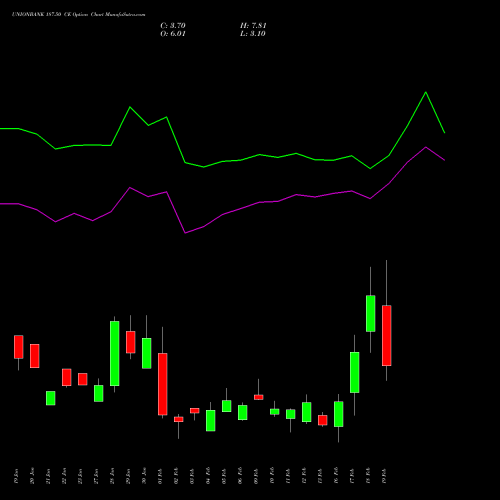Select the open value O: 6.01
500x500 pixels.
click(x=173, y=34)
